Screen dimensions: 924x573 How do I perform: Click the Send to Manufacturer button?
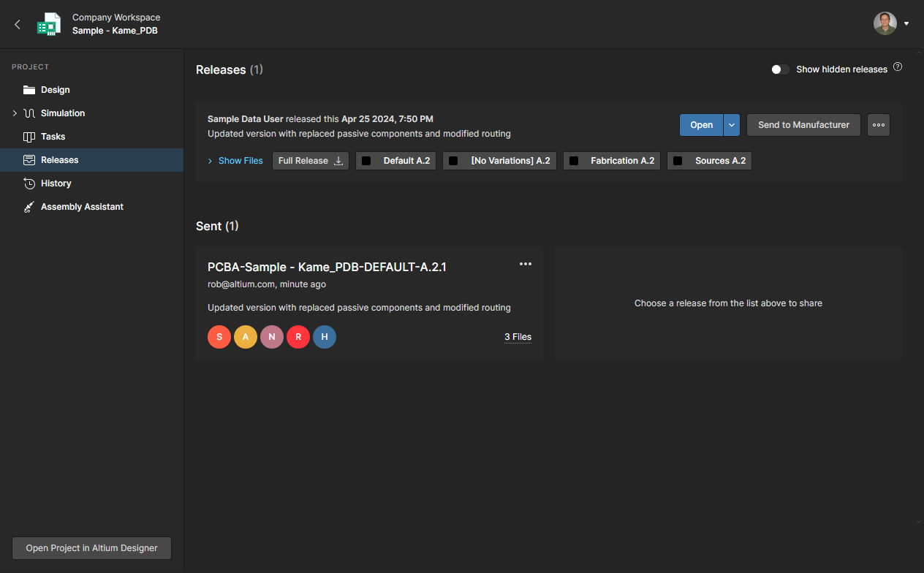click(803, 125)
